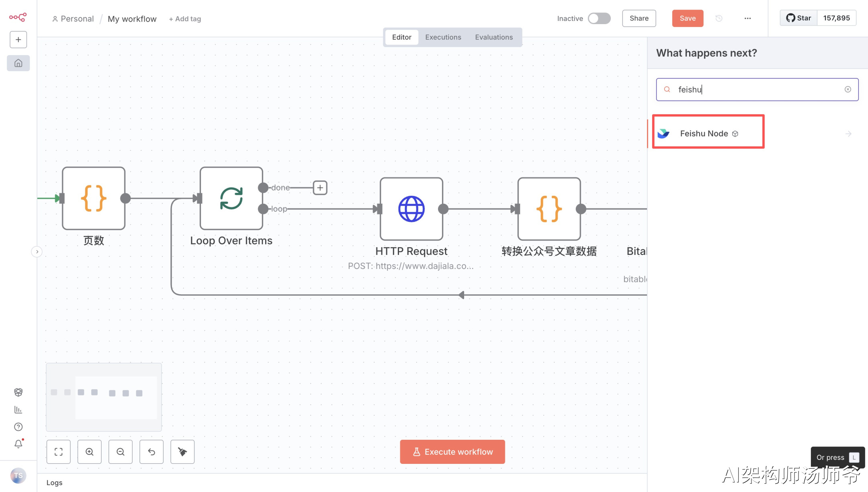This screenshot has height=492, width=868.
Task: Open the home overview icon
Action: (18, 63)
